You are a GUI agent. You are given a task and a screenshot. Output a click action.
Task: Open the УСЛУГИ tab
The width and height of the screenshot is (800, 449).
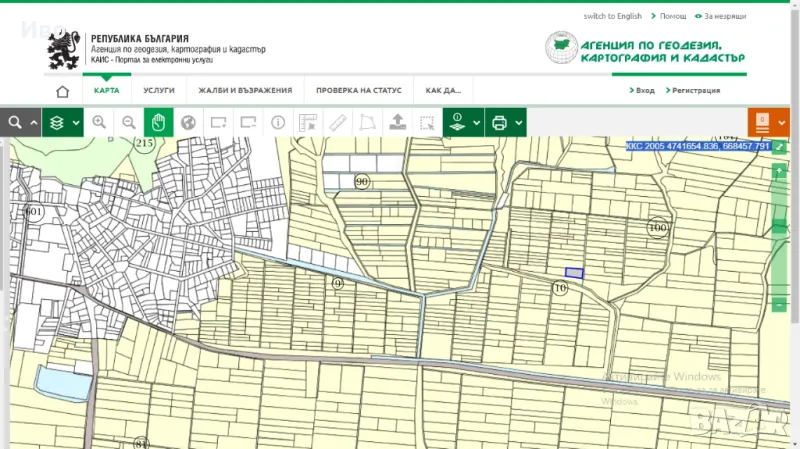(x=159, y=90)
